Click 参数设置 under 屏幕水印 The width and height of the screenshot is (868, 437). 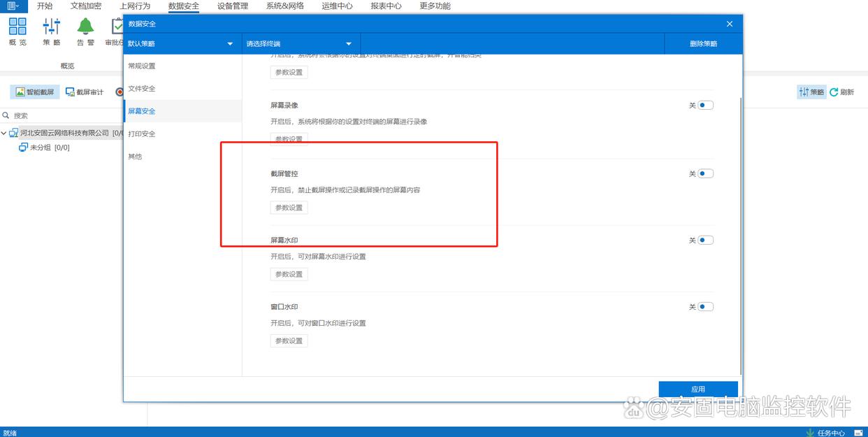point(289,274)
